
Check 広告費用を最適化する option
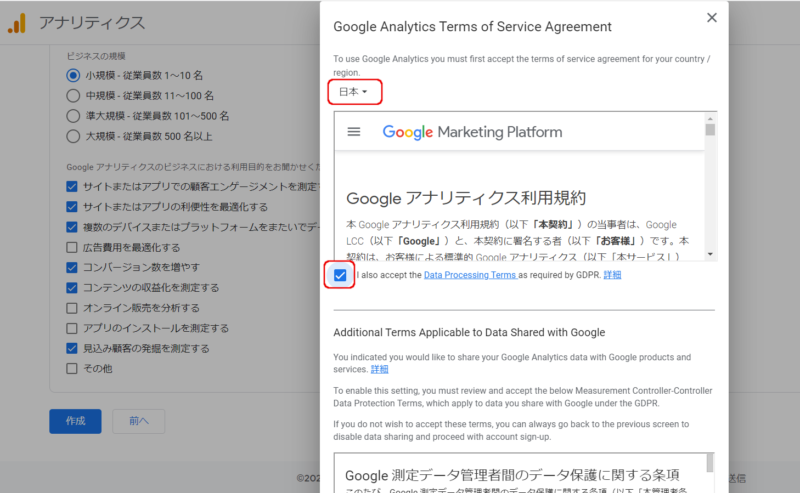(72, 248)
